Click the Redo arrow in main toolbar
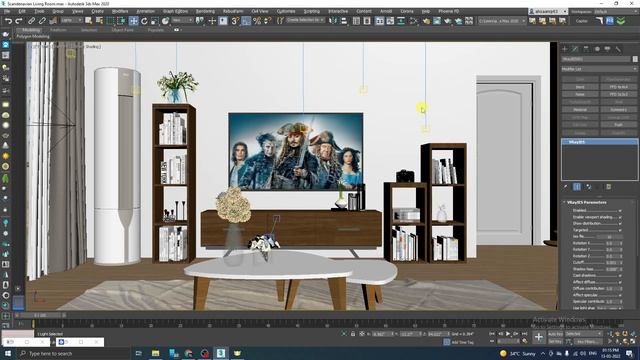 (x=18, y=20)
